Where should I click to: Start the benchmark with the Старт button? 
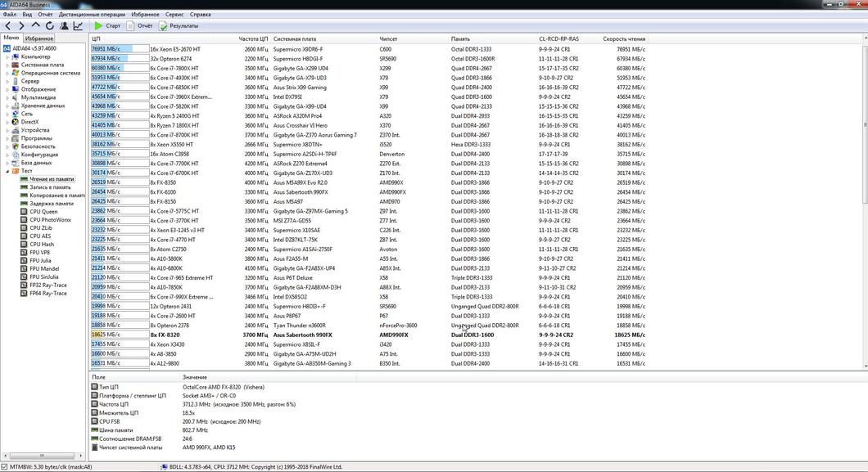pyautogui.click(x=106, y=25)
